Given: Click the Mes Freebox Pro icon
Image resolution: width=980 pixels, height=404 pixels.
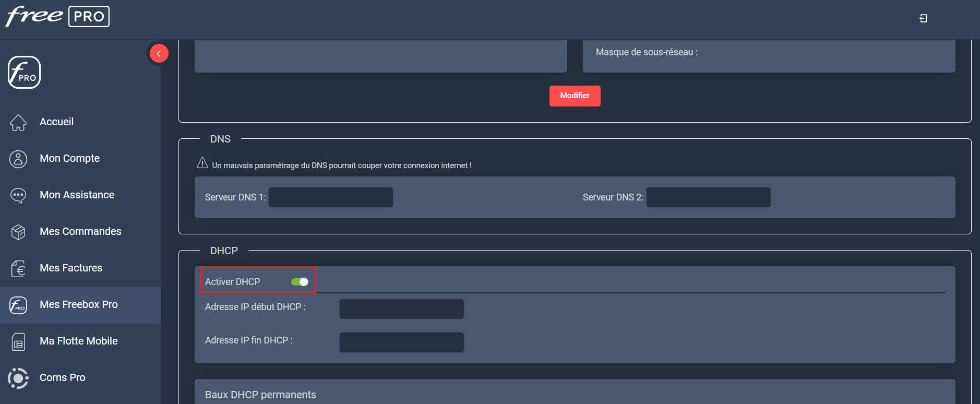Looking at the screenshot, I should point(18,305).
